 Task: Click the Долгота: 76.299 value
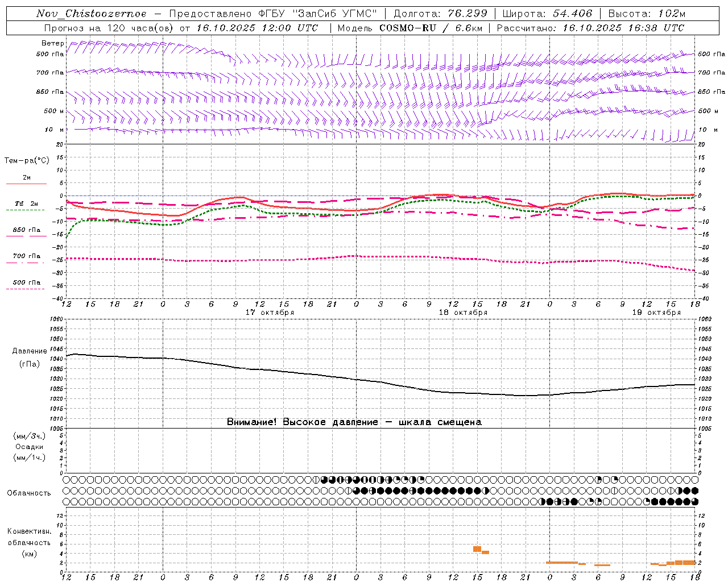[x=440, y=14]
